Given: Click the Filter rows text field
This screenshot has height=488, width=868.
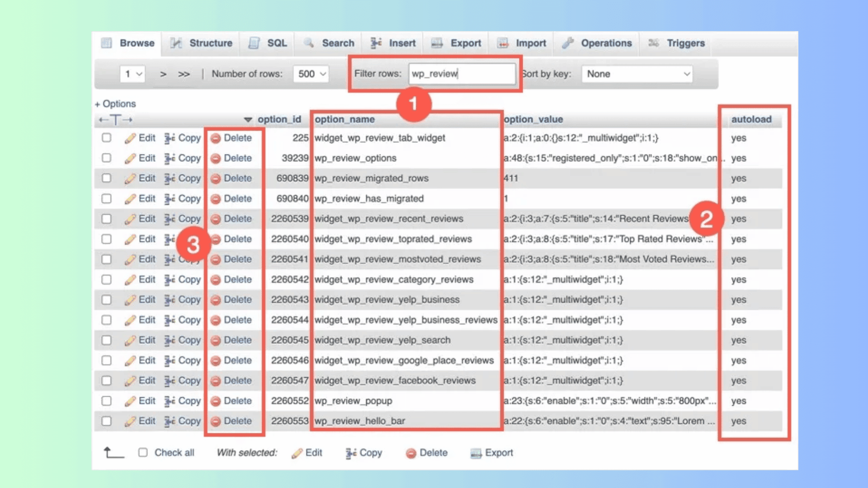Looking at the screenshot, I should 462,74.
